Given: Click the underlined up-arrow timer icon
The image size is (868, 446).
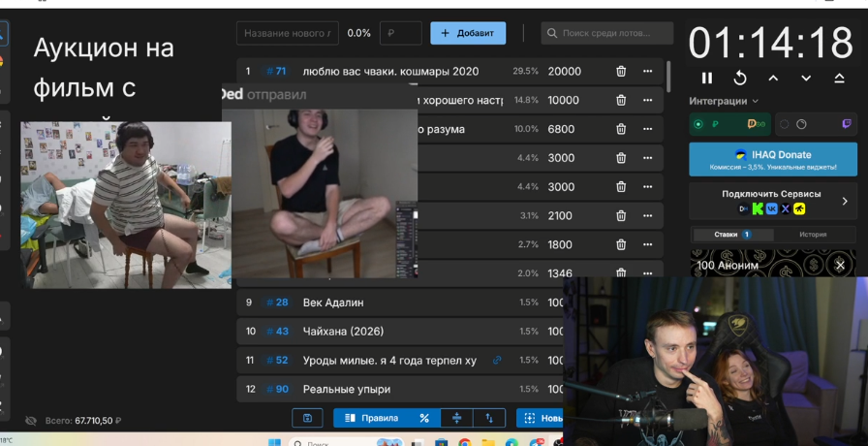Looking at the screenshot, I should click(839, 79).
